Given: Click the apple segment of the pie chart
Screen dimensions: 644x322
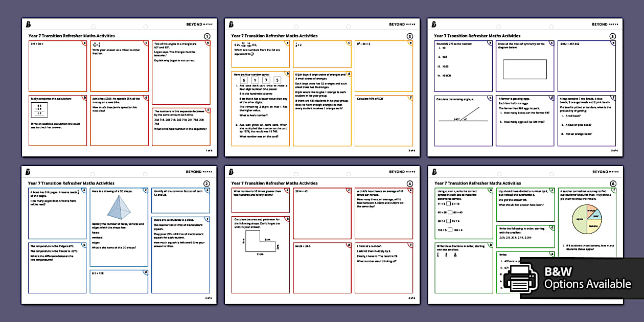Looking at the screenshot, I should [580, 219].
